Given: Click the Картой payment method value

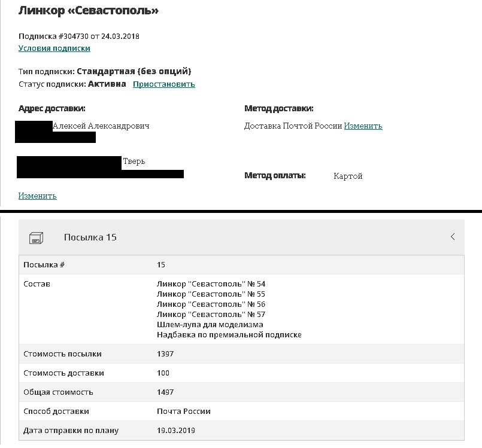Looking at the screenshot, I should (x=348, y=176).
